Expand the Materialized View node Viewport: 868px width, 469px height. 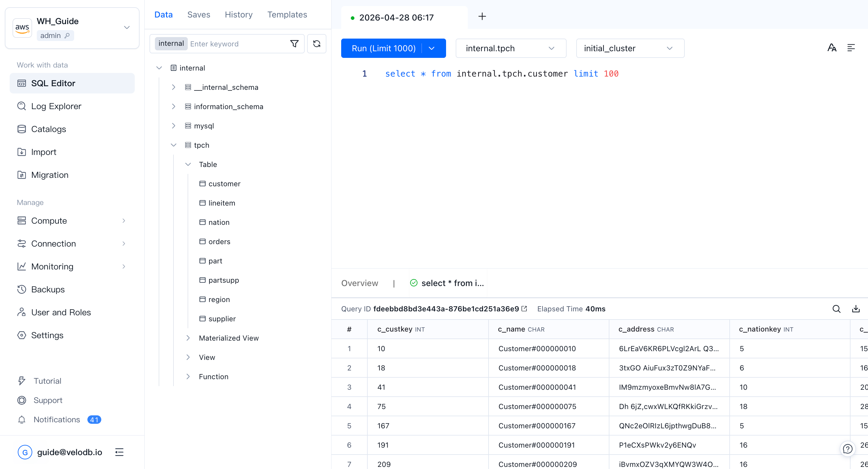tap(188, 338)
